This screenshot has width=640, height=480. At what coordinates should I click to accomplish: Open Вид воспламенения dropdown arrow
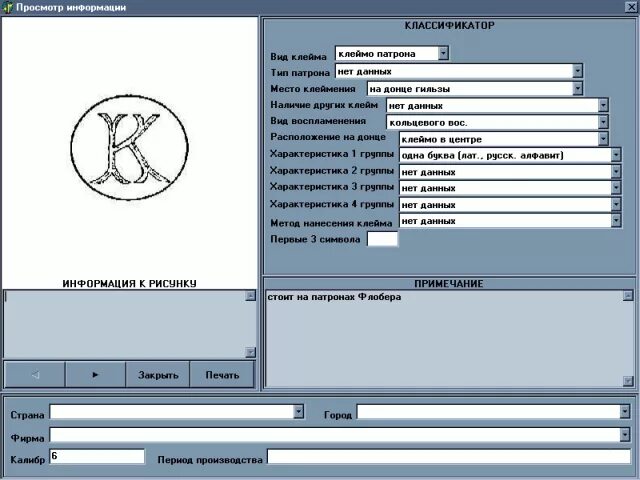603,122
